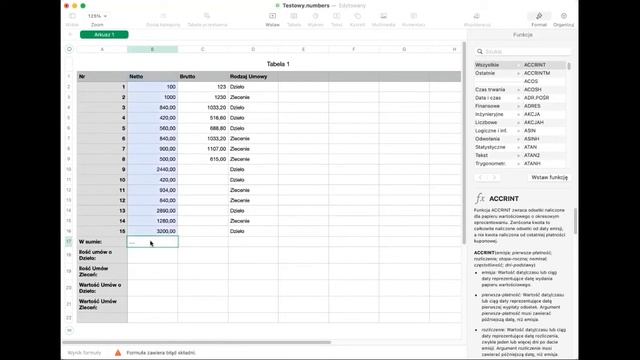640x360 pixels.
Task: Click the warning triangle icon in formula bar
Action: click(118, 353)
